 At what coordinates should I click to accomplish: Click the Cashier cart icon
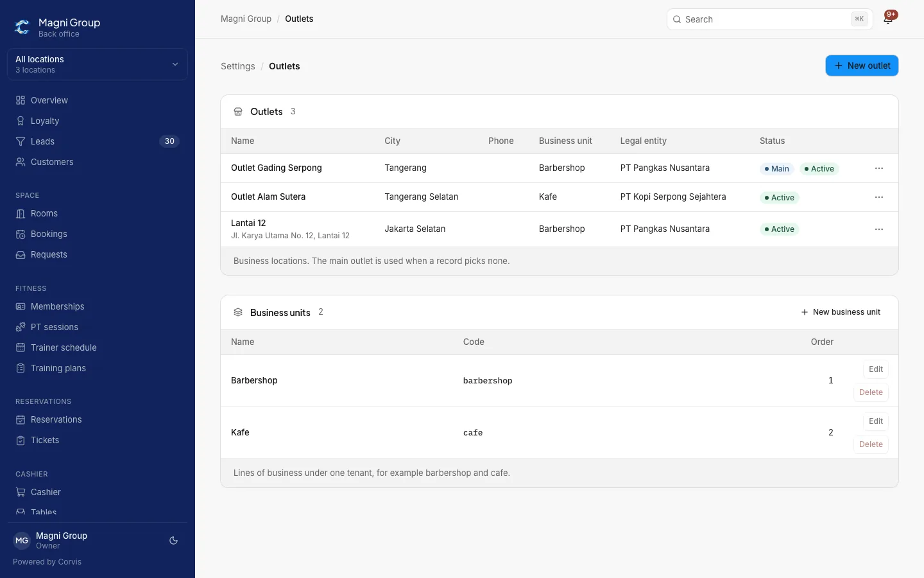(x=21, y=493)
